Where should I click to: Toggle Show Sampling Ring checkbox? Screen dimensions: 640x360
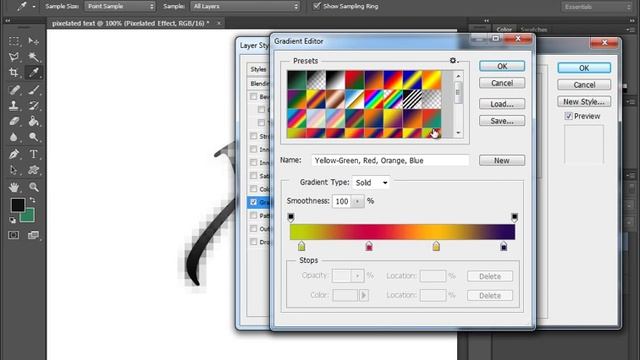317,6
